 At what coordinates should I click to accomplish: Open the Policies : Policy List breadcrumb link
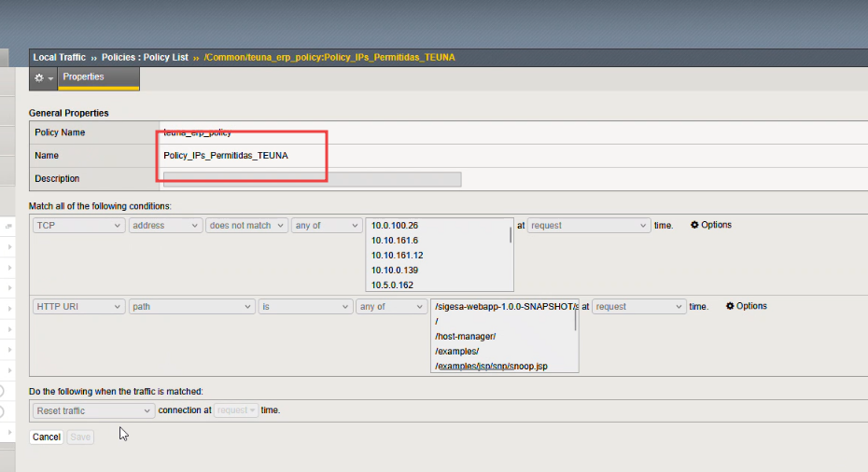pos(145,58)
